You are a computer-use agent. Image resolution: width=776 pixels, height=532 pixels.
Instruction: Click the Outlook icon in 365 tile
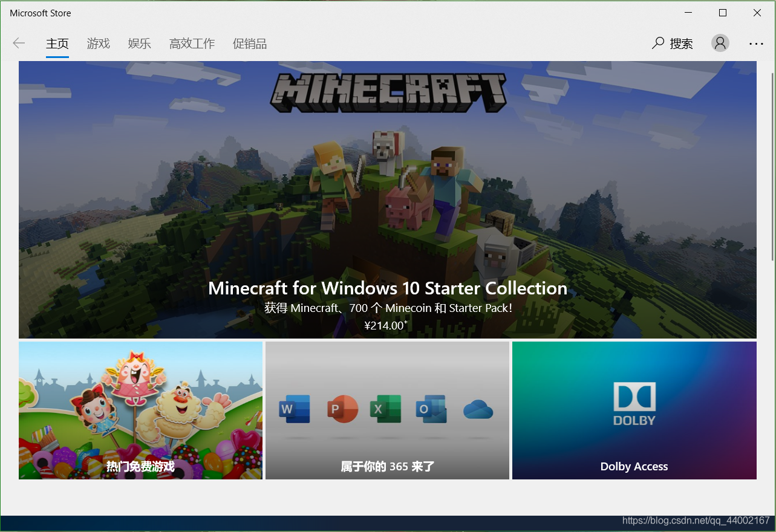click(x=431, y=409)
